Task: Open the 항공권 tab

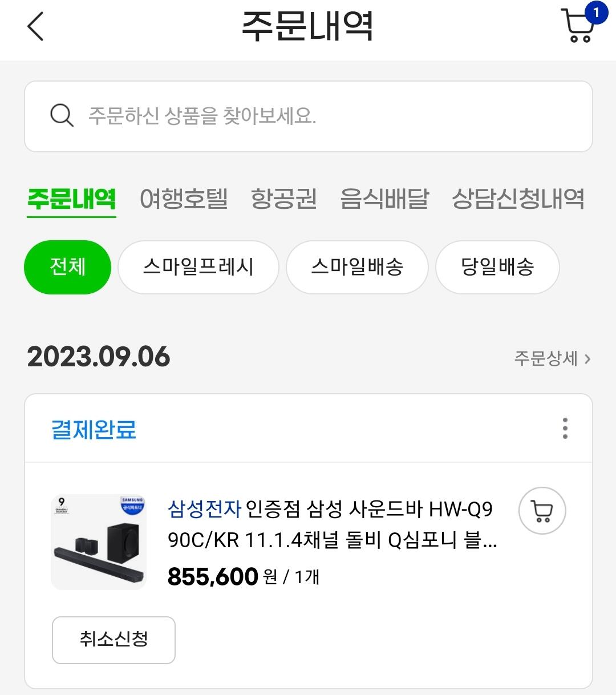Action: click(x=283, y=199)
